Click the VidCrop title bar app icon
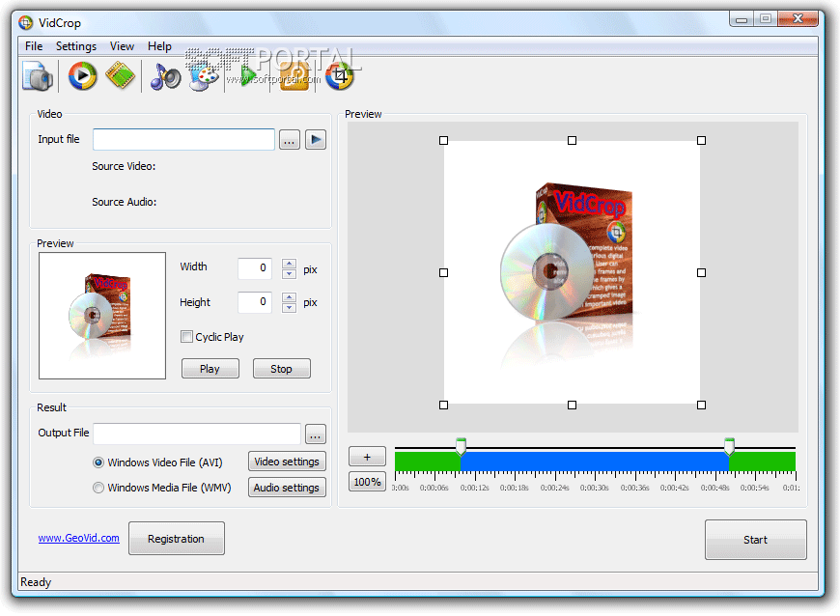 click(x=26, y=22)
